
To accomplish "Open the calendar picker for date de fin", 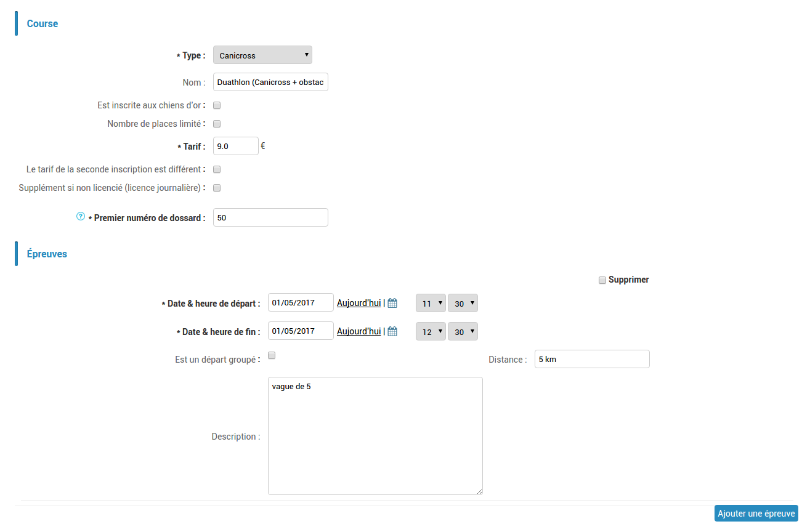I will pyautogui.click(x=392, y=331).
